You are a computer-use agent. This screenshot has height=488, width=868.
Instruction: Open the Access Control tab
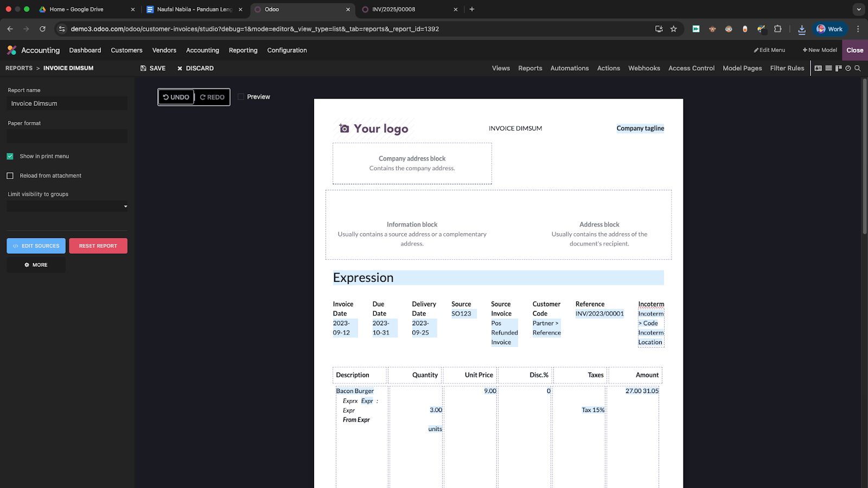691,68
